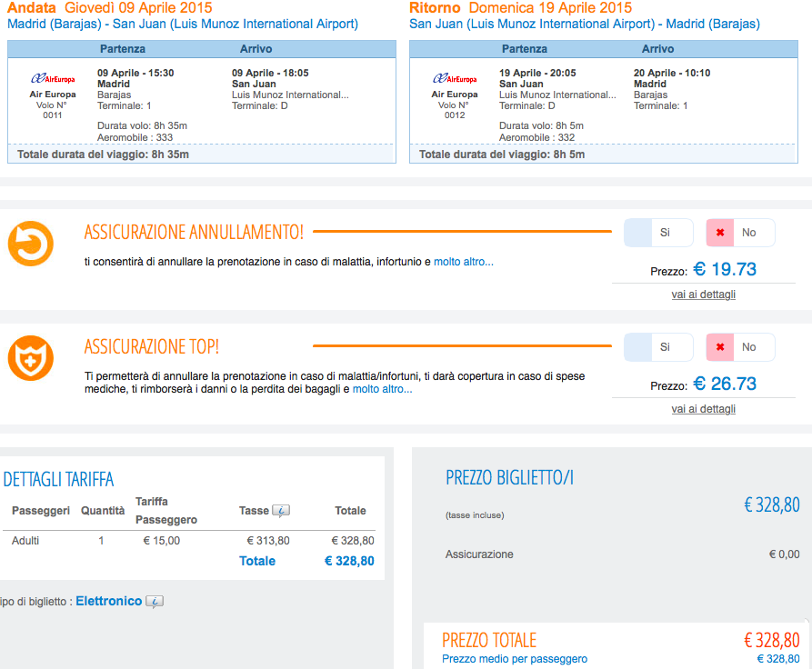
Task: Click the 'Volo N° 0011' flight number
Action: pyautogui.click(x=52, y=110)
